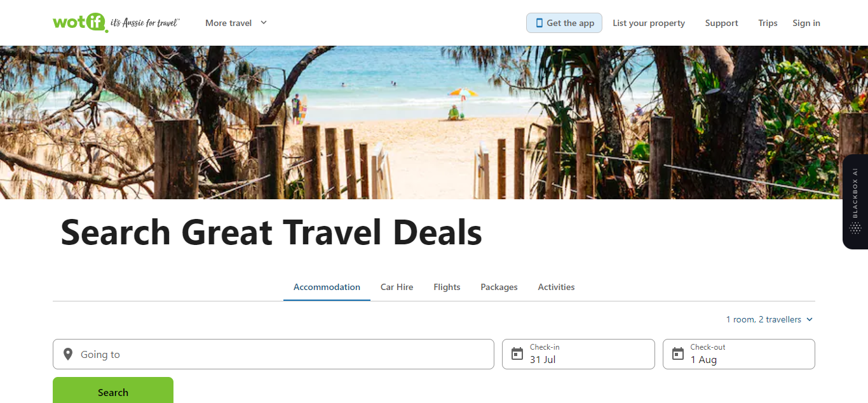Open the 1 room, 2 travellers selector
Screen dimensions: 868x403
pyautogui.click(x=770, y=319)
